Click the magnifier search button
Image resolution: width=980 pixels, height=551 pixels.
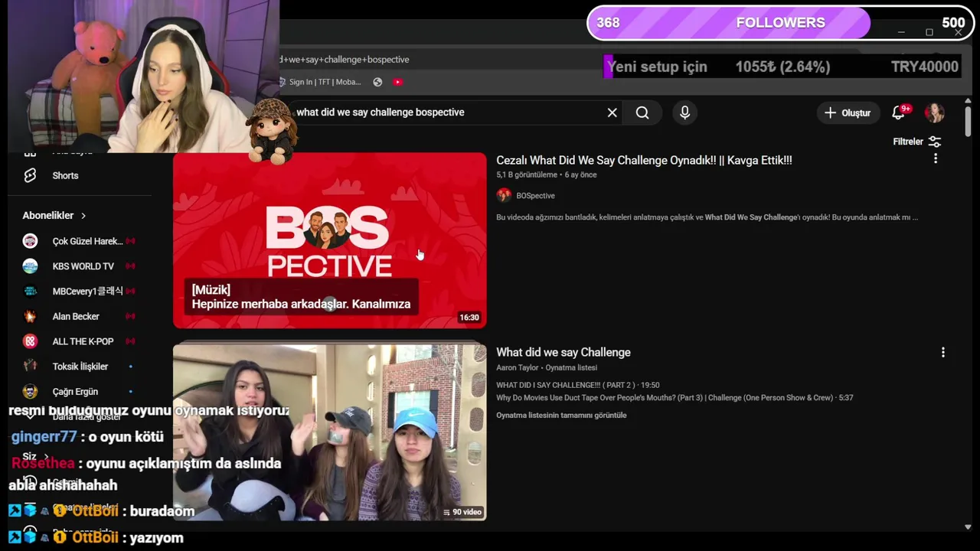642,112
